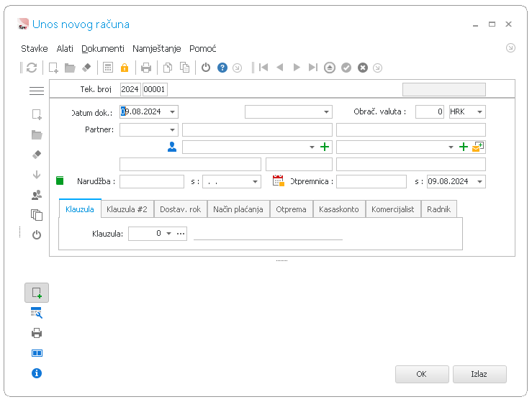This screenshot has width=532, height=402.
Task: Click the orange padlock icon
Action: (125, 68)
